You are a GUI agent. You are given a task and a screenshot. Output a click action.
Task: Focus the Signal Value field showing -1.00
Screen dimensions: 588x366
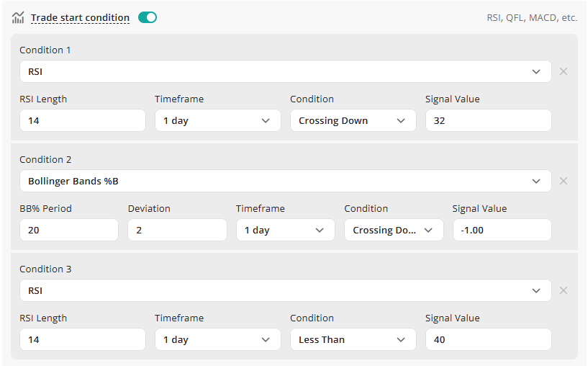tap(502, 230)
